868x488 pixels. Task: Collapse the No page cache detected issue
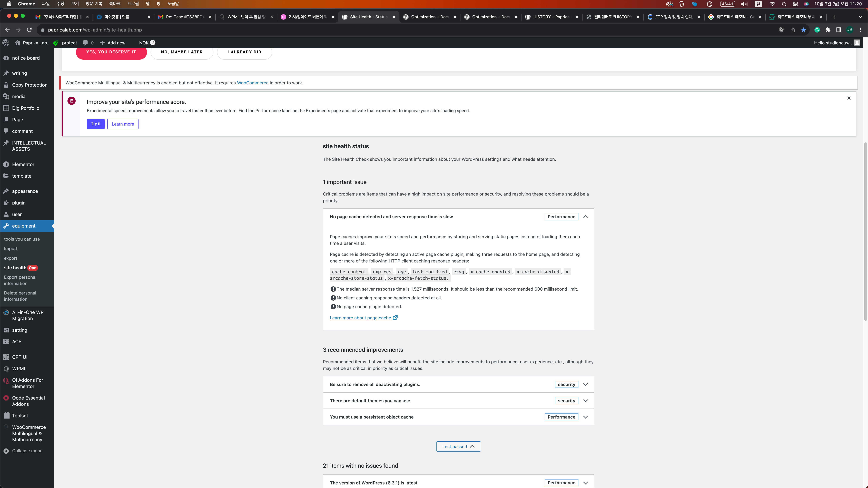click(585, 217)
